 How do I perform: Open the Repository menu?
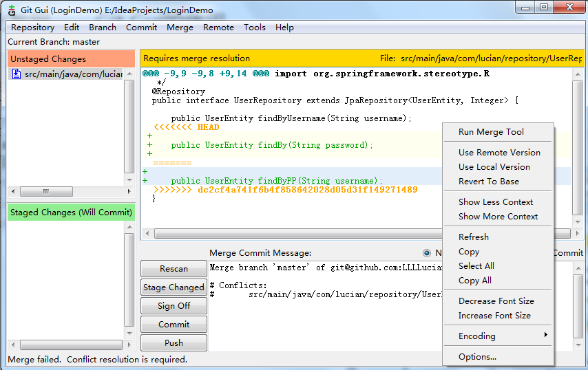click(x=32, y=28)
